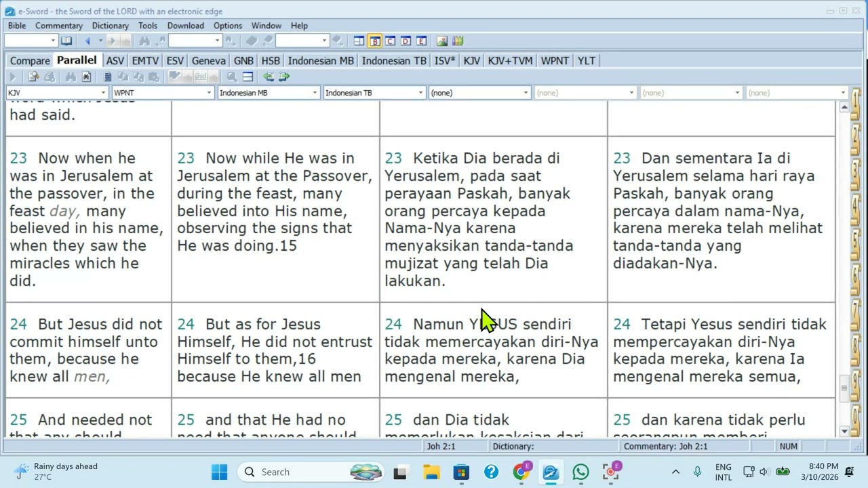This screenshot has height=488, width=868.
Task: Click the scrollbar down arrow of Bible pane
Action: (844, 431)
